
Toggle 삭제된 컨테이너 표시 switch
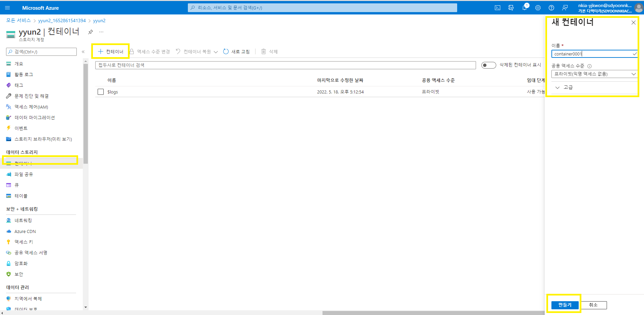pyautogui.click(x=488, y=65)
